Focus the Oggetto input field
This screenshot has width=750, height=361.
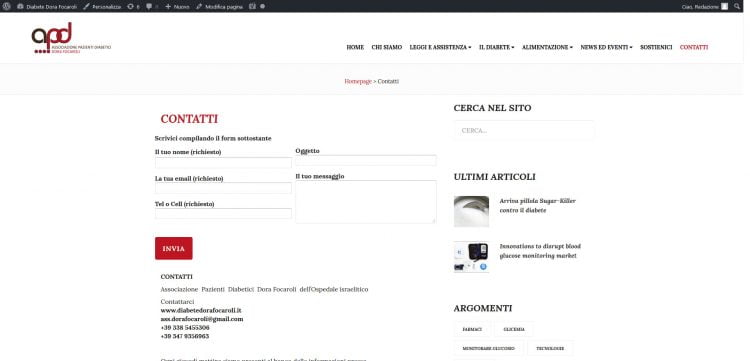click(365, 160)
